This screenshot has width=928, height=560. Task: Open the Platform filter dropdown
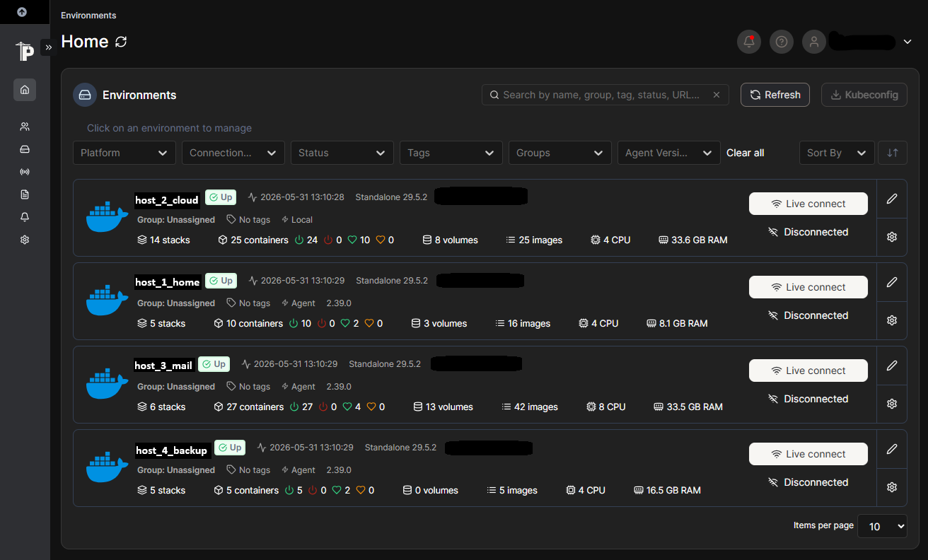point(124,153)
